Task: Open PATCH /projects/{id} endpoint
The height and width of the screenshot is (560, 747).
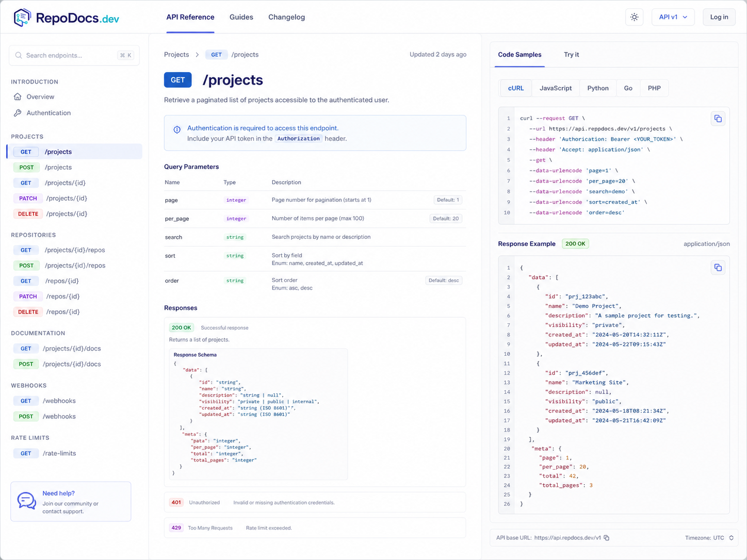Action: point(50,198)
